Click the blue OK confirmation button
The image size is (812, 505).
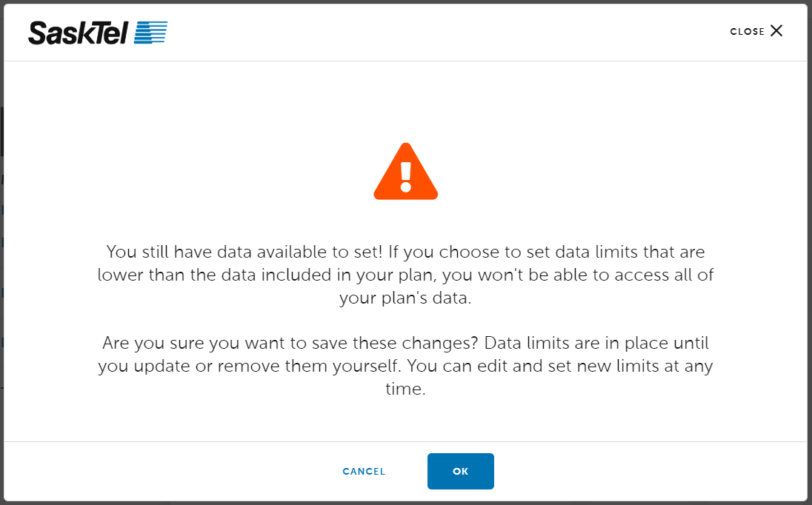tap(460, 471)
